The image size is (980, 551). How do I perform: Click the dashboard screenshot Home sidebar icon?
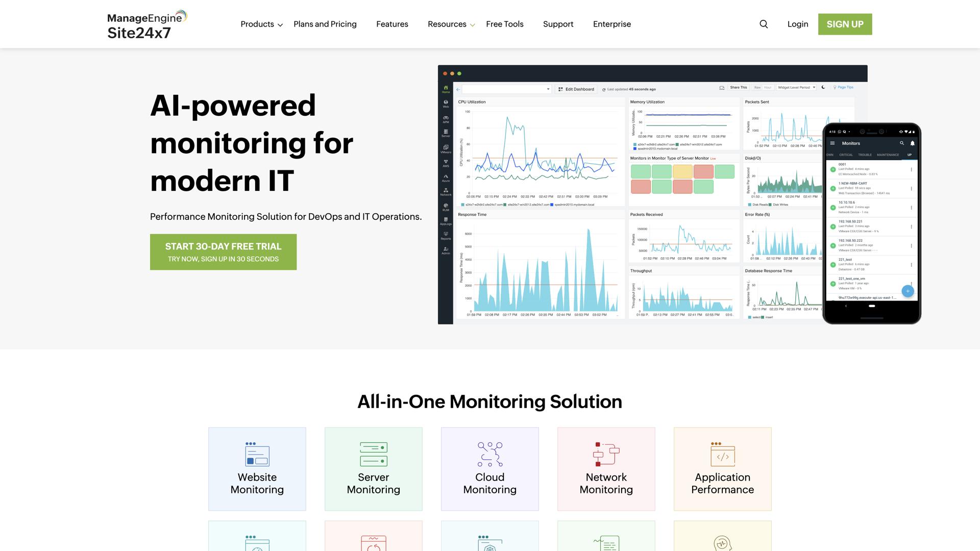446,89
